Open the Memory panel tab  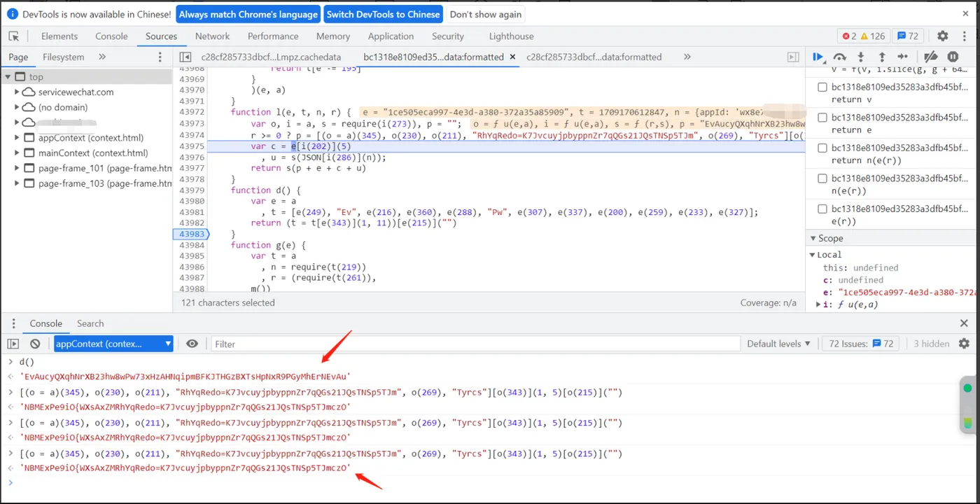pos(333,36)
